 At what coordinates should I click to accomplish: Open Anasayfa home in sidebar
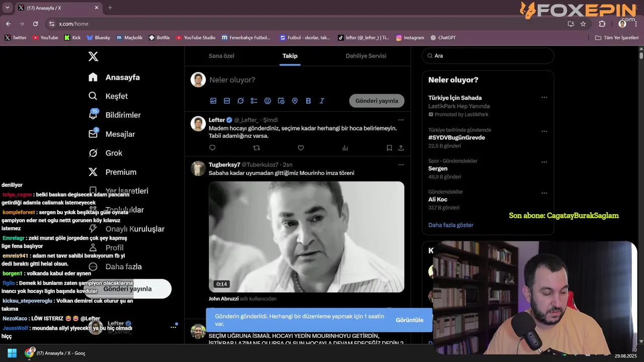pyautogui.click(x=114, y=77)
